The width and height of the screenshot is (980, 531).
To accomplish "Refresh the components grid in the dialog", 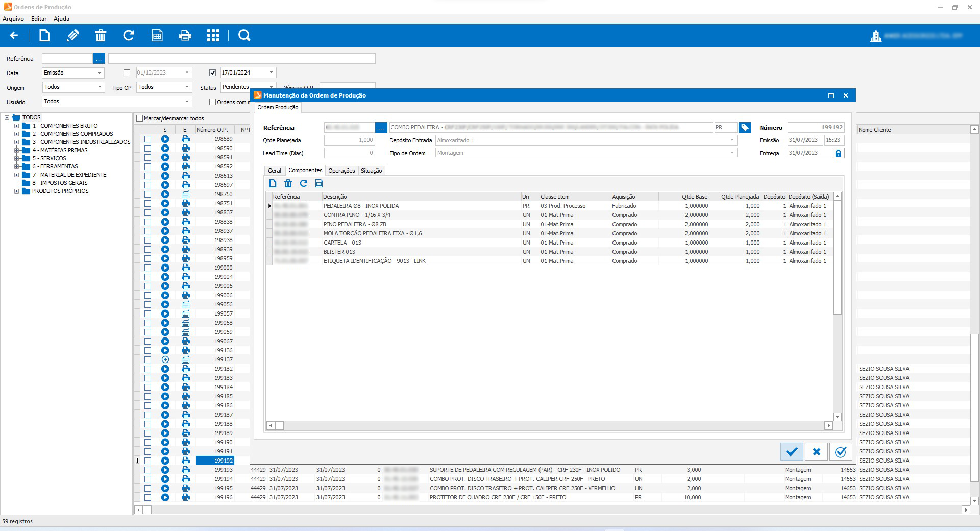I will (x=304, y=183).
